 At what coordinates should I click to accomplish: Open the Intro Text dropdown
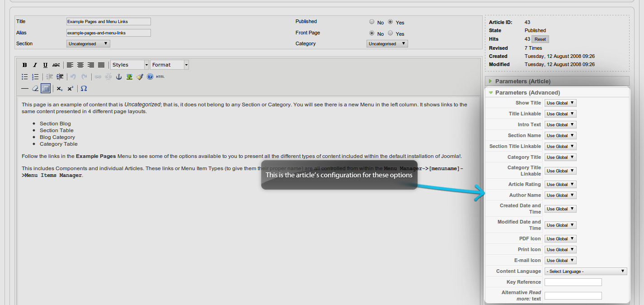(x=560, y=125)
